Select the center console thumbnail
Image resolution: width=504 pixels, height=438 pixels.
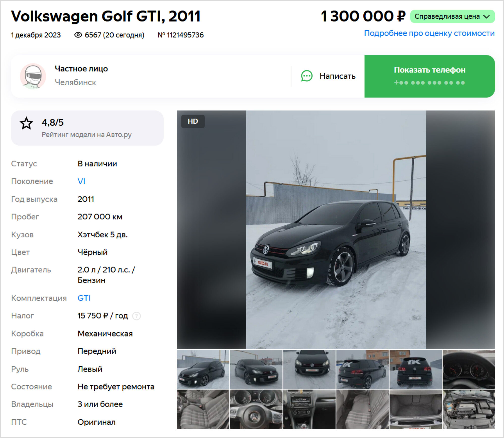309,409
